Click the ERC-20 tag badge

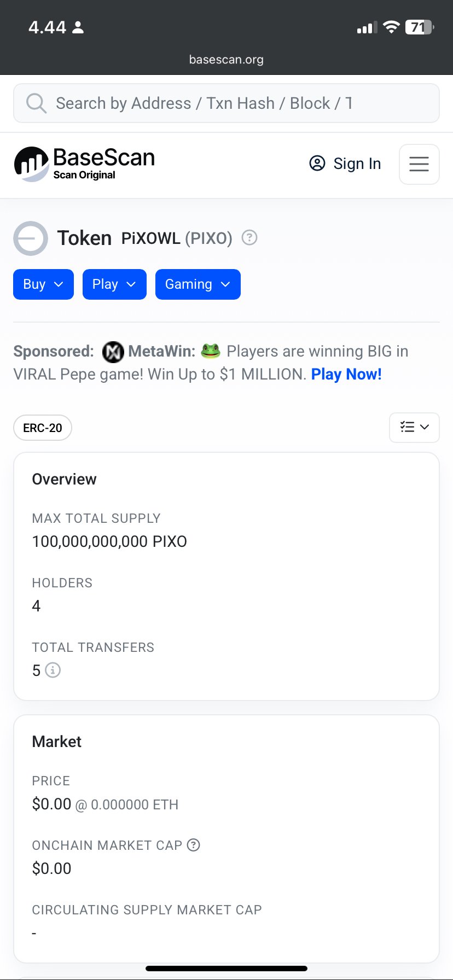pyautogui.click(x=43, y=428)
